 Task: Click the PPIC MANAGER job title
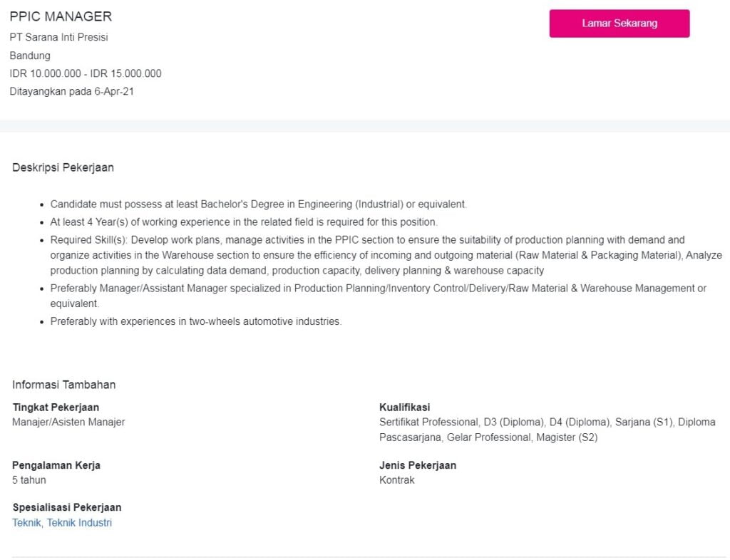pyautogui.click(x=61, y=16)
